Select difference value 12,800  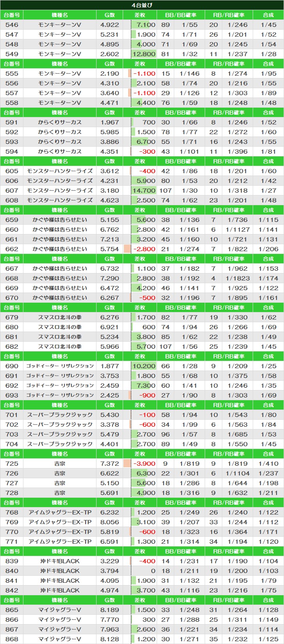point(144,54)
